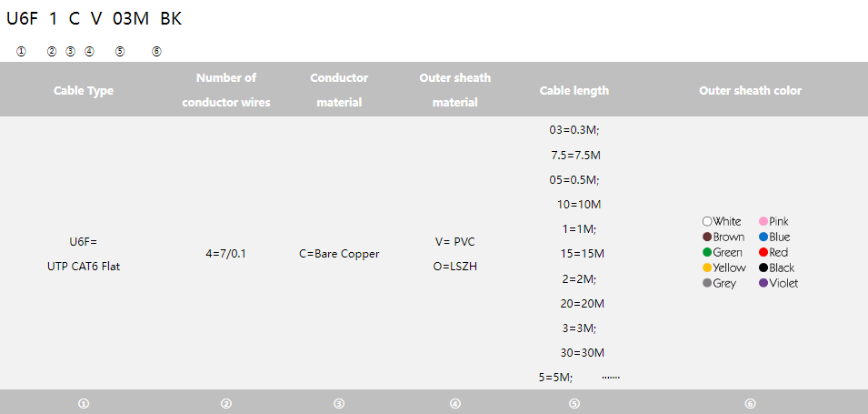Choose the black sheath color dot
This screenshot has height=414, width=868.
point(763,268)
